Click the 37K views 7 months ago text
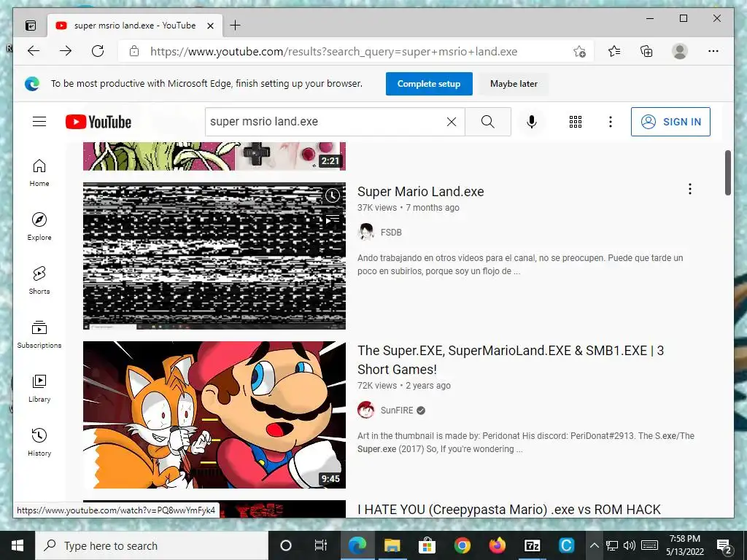 click(409, 208)
